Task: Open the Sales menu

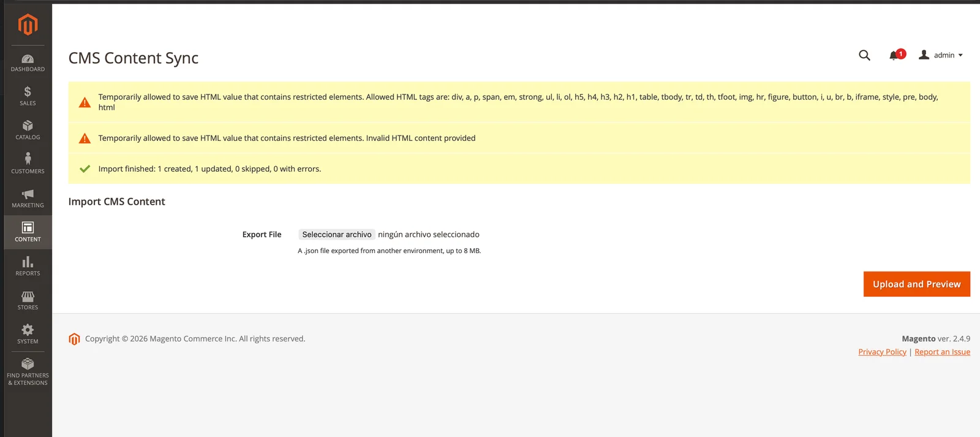Action: [28, 96]
